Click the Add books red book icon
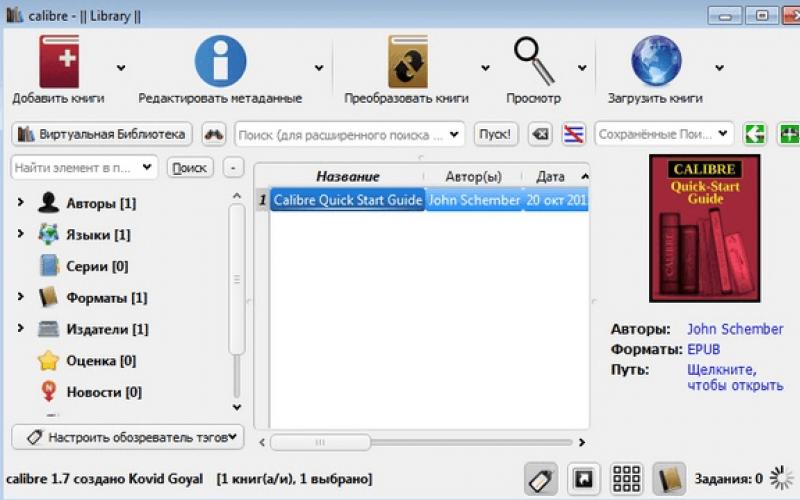Screen dimensions: 800x500 click(58, 61)
